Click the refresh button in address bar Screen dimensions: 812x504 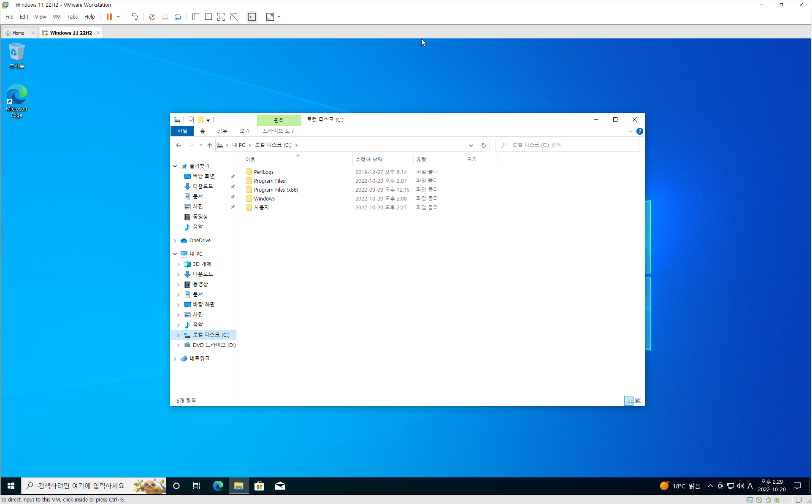click(x=484, y=145)
